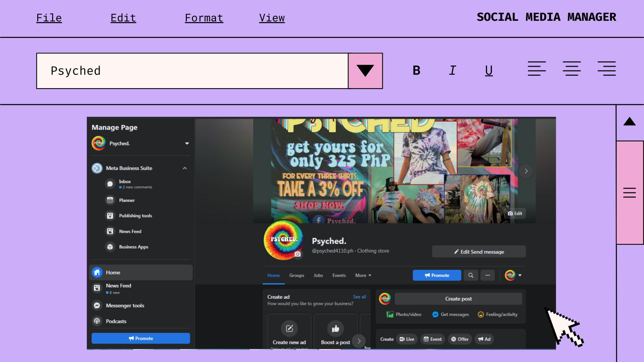644x362 pixels.
Task: Toggle italic formatting button
Action: [x=452, y=70]
